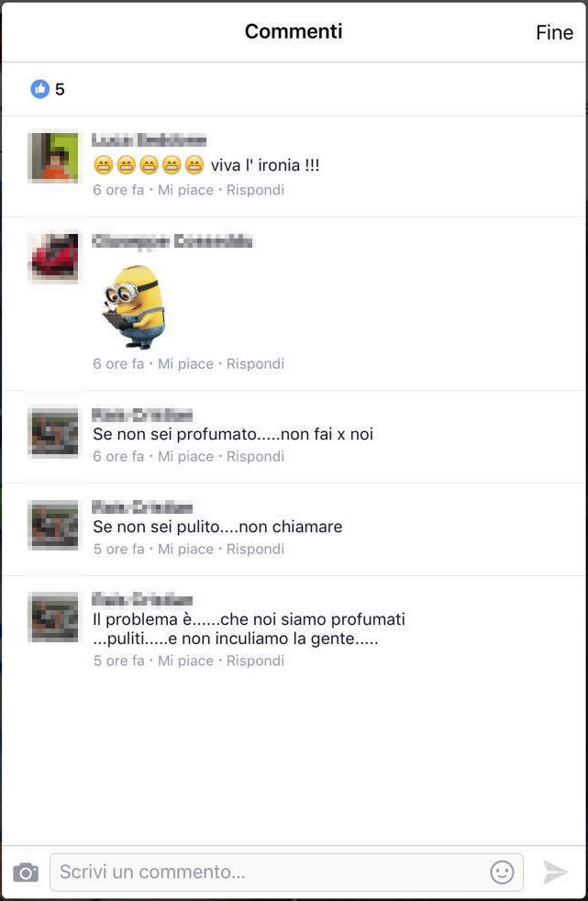
Task: Tap the send paper-plane icon
Action: click(x=555, y=872)
